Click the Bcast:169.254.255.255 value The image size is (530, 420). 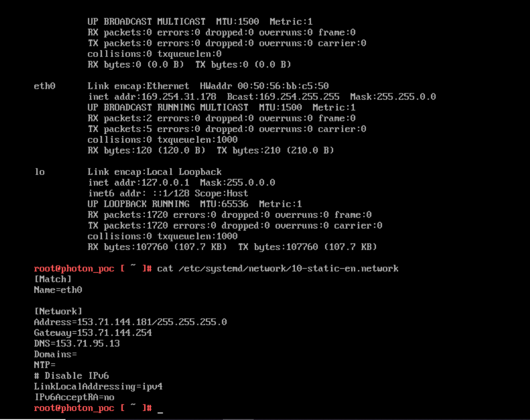coord(283,97)
